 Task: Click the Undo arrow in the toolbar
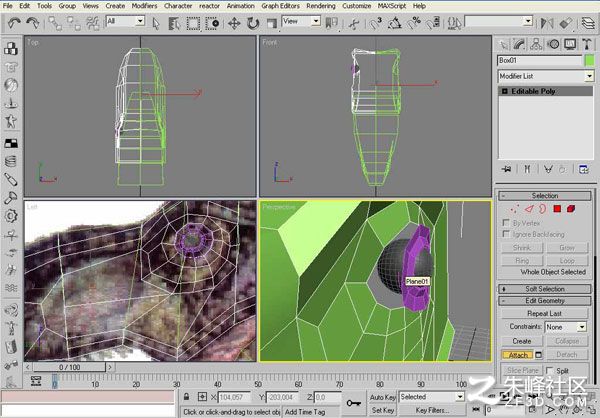(x=14, y=23)
